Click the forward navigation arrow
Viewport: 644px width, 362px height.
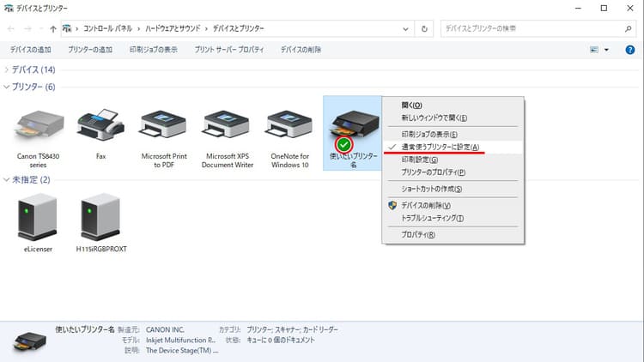(27, 28)
